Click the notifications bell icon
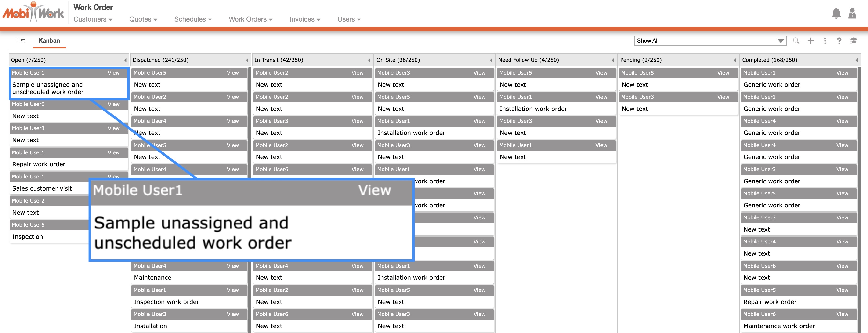This screenshot has height=333, width=868. pyautogui.click(x=836, y=14)
